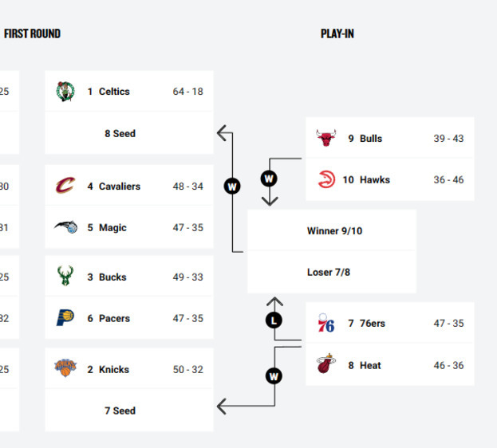Click the Bucks team logo

[65, 277]
